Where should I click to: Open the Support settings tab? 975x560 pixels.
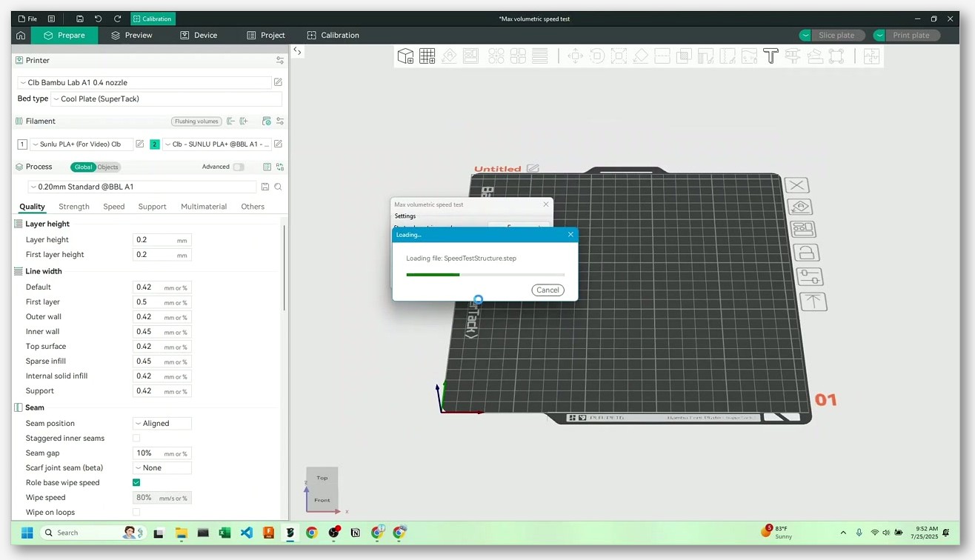tap(152, 207)
